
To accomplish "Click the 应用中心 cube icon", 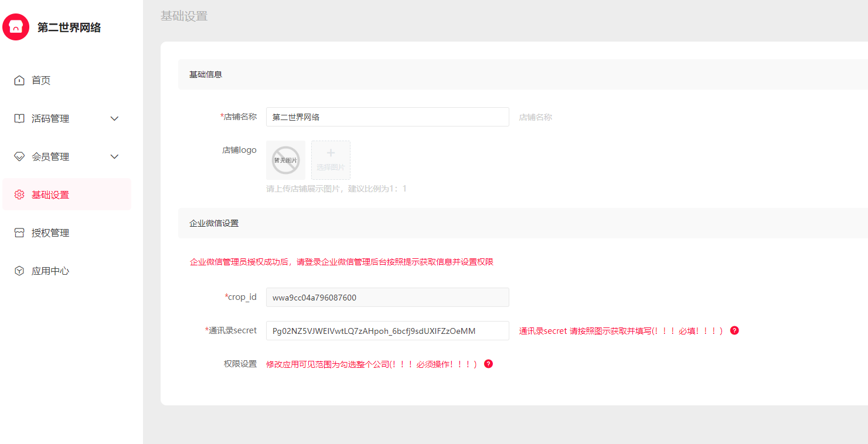I will pyautogui.click(x=19, y=271).
